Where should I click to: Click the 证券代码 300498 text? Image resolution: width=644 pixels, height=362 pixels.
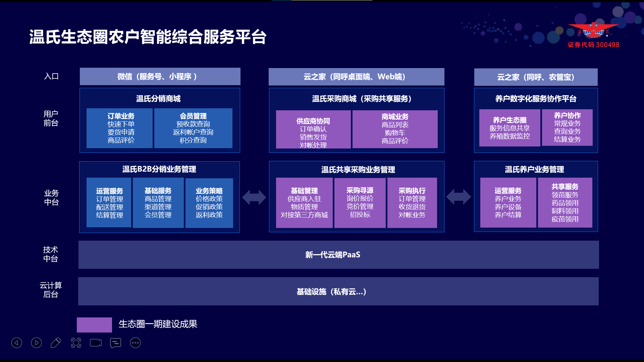point(593,45)
